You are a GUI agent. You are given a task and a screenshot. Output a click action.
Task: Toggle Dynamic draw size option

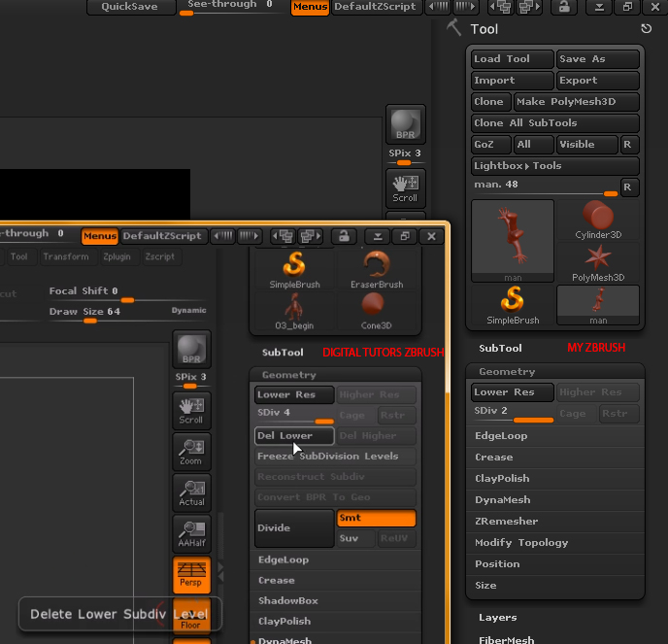click(x=188, y=310)
